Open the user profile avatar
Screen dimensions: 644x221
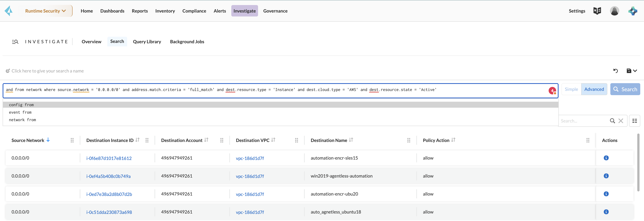614,11
